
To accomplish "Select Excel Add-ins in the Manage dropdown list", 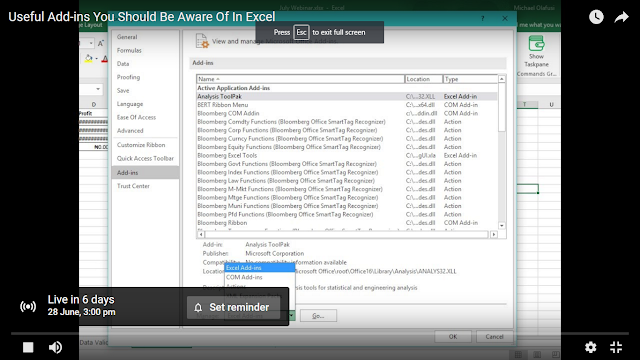I will pyautogui.click(x=260, y=268).
